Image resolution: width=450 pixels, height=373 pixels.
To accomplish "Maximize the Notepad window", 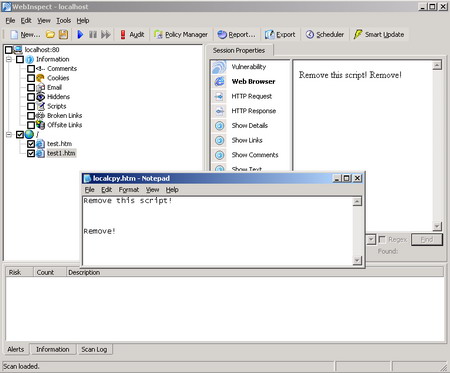I will point(347,178).
